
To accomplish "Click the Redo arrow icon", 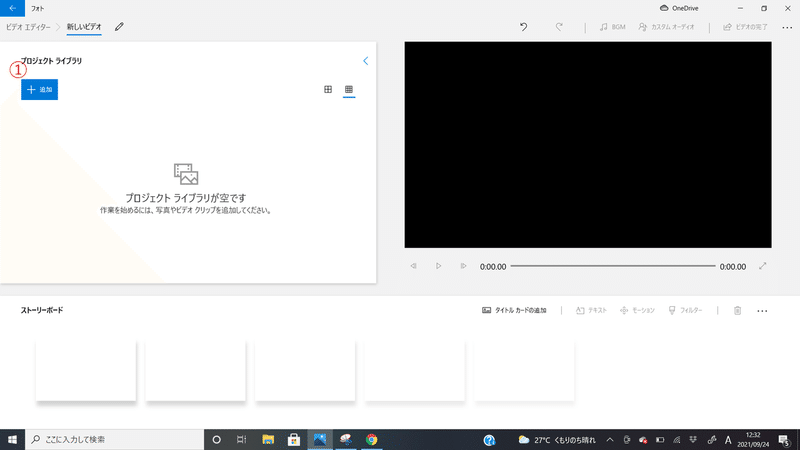I will [x=559, y=27].
